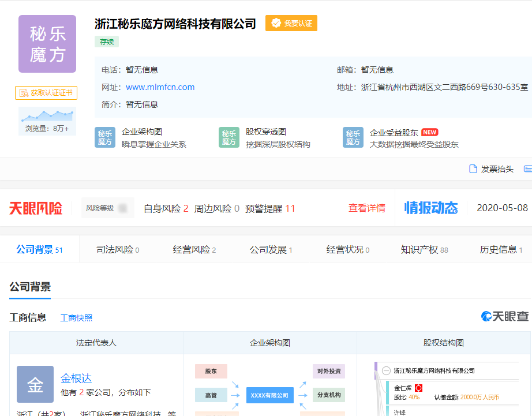This screenshot has width=532, height=416.
Task: Switch to 知识产权 tab
Action: (425, 249)
